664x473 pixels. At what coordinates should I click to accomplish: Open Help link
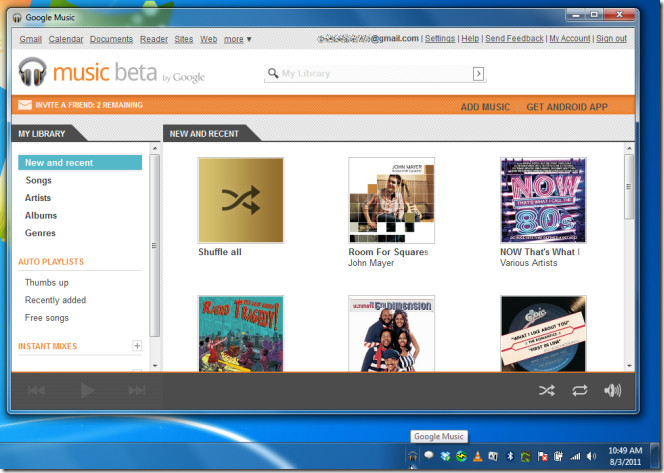point(470,38)
